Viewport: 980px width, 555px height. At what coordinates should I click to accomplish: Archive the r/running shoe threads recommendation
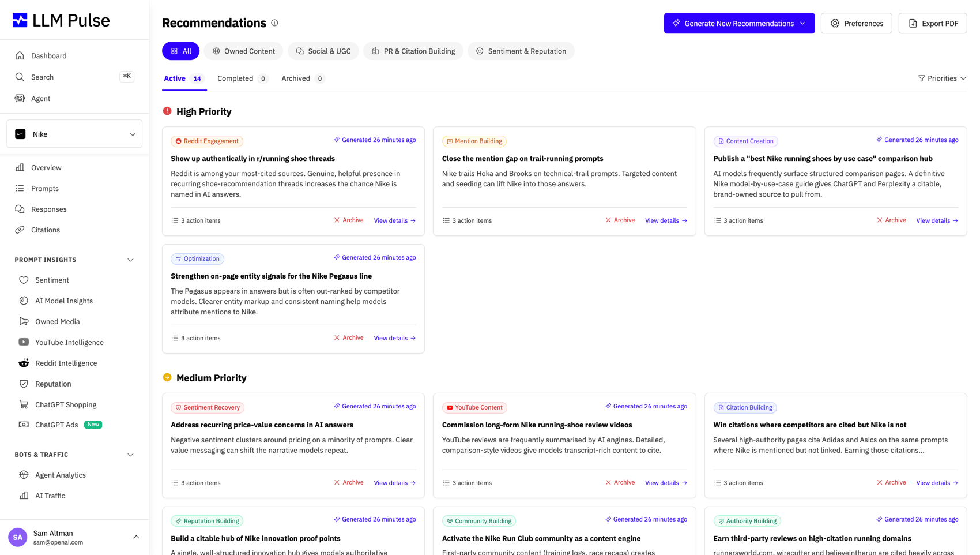[349, 220]
